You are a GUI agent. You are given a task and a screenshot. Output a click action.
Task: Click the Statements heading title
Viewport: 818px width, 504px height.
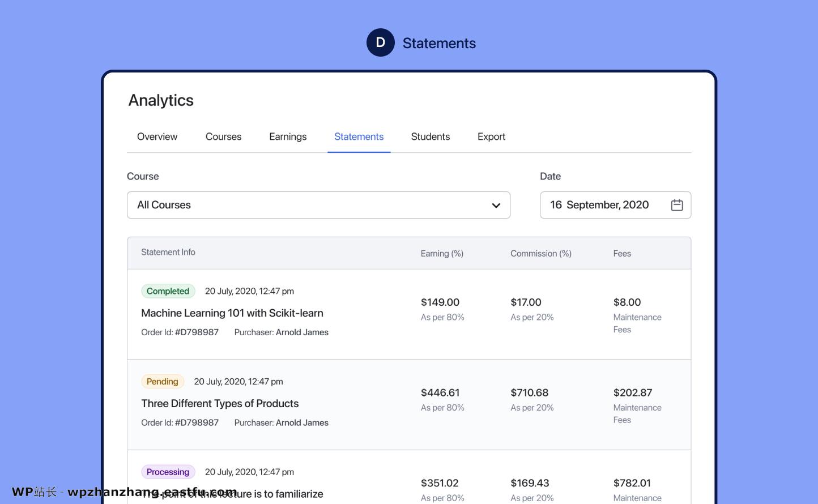click(x=439, y=42)
